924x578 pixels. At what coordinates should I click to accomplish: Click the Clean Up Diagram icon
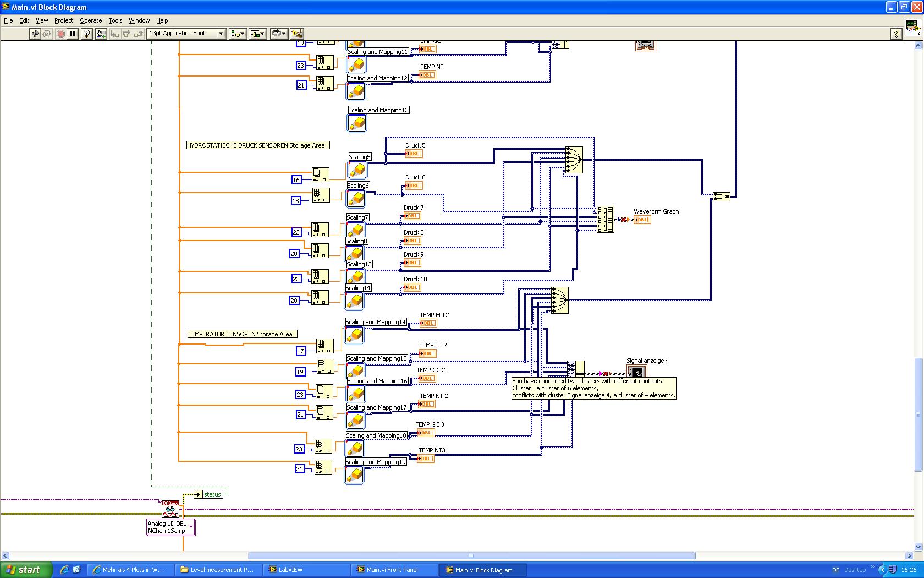(x=296, y=34)
